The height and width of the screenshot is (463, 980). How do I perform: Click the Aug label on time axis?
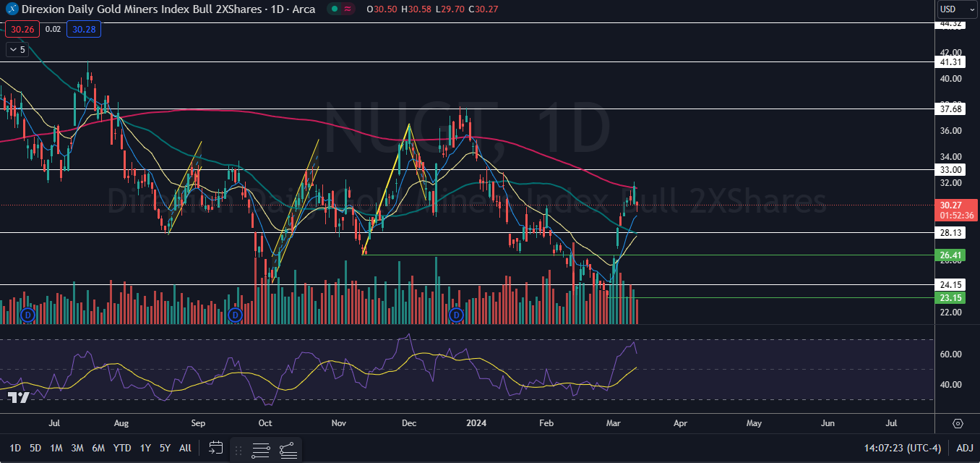click(121, 422)
